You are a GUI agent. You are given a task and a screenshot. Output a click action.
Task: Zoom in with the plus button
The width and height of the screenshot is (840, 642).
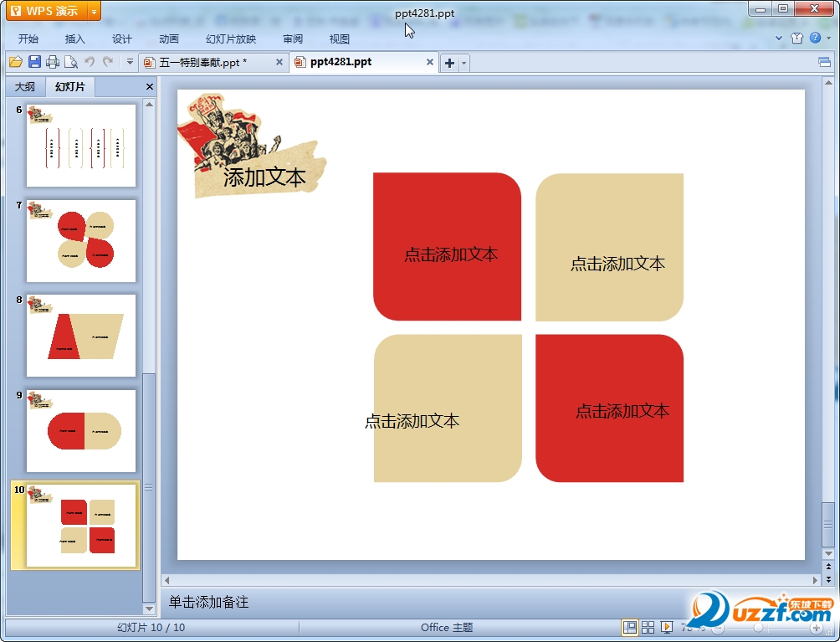coord(817,628)
